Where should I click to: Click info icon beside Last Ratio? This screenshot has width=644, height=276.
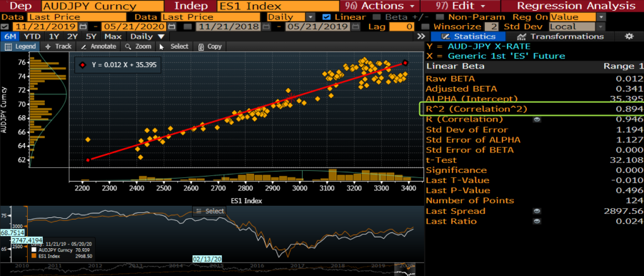[537, 221]
